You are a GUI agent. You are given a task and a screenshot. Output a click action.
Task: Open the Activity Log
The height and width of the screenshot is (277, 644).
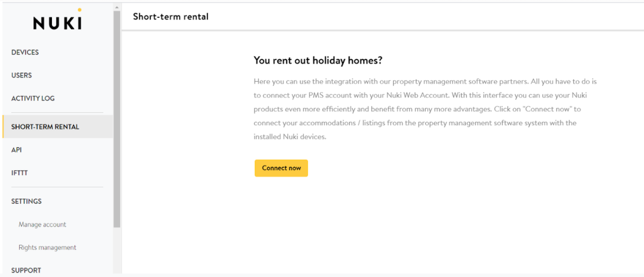point(33,98)
